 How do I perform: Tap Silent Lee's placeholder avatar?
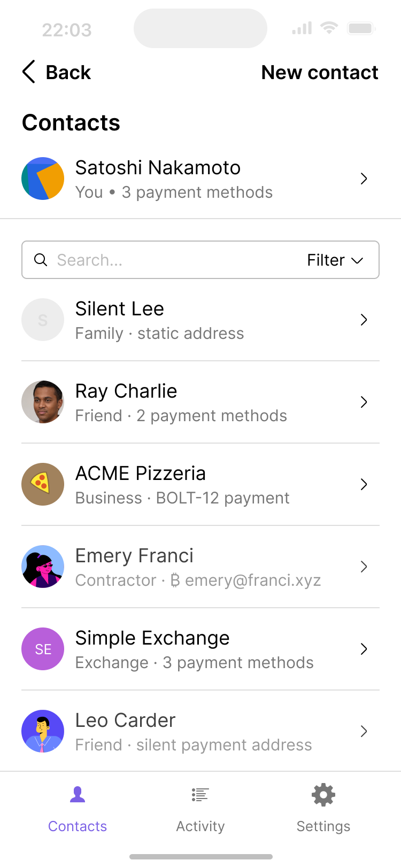click(43, 320)
